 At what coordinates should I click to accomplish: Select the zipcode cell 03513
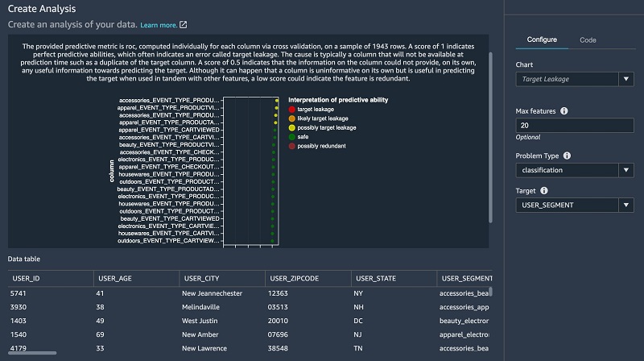pos(278,307)
